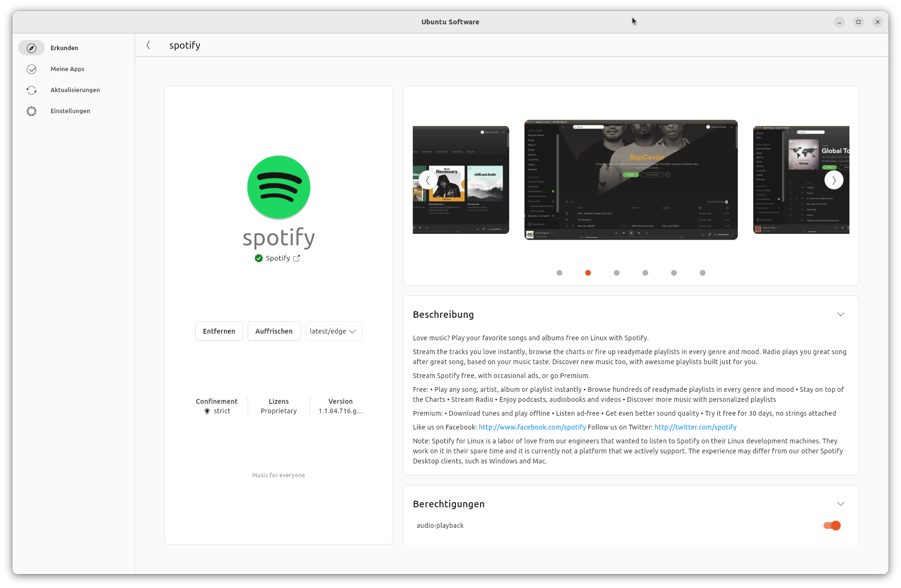
Task: Go back with the back arrow
Action: click(148, 45)
